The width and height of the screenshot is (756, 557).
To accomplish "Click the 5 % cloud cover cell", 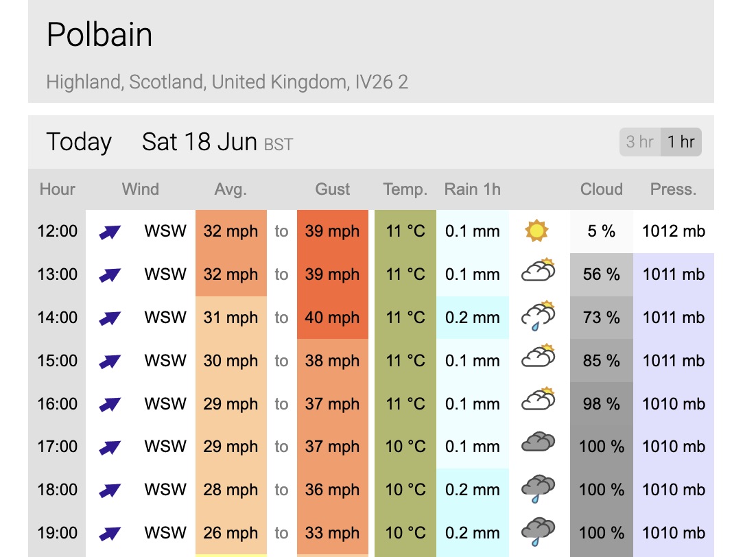I will [602, 231].
